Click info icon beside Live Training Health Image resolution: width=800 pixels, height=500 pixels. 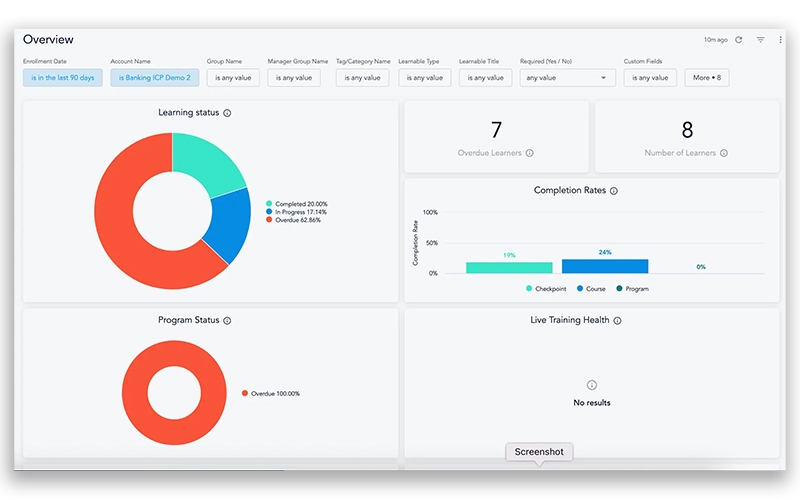(x=618, y=321)
